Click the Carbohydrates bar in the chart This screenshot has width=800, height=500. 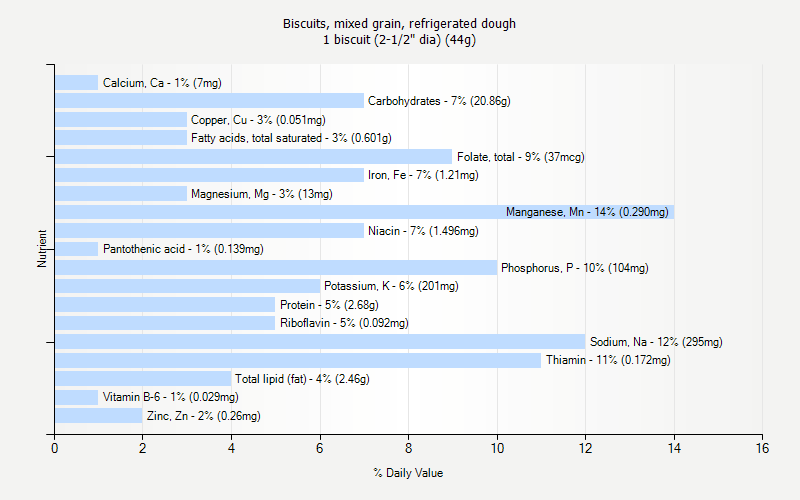coord(209,101)
